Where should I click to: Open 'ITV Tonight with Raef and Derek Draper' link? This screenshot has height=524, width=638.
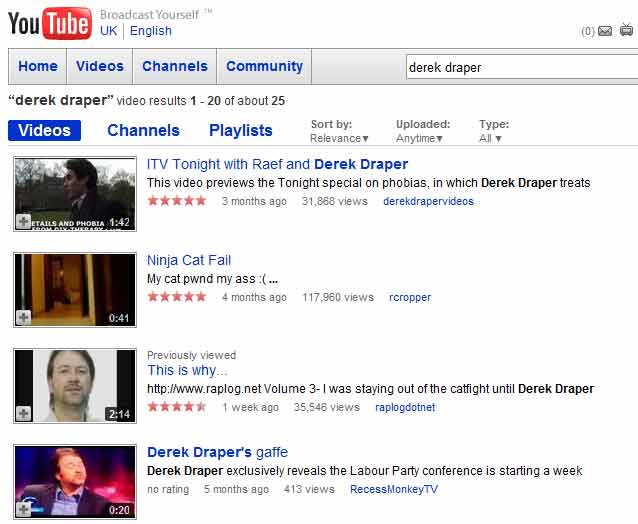277,164
